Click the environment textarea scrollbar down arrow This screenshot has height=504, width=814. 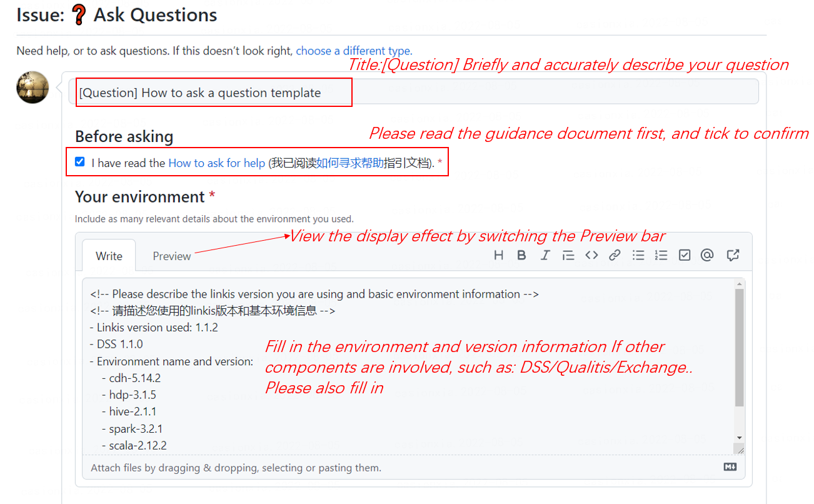pos(740,438)
